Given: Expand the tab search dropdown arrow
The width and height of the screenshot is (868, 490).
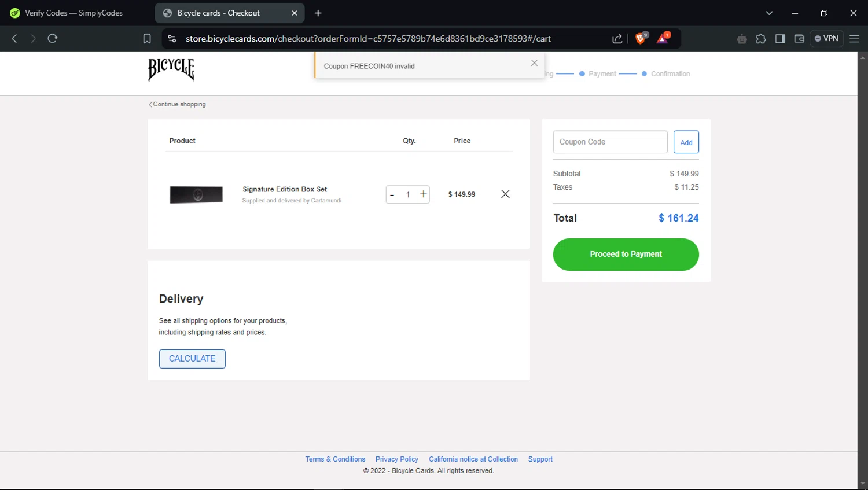Looking at the screenshot, I should click(769, 13).
